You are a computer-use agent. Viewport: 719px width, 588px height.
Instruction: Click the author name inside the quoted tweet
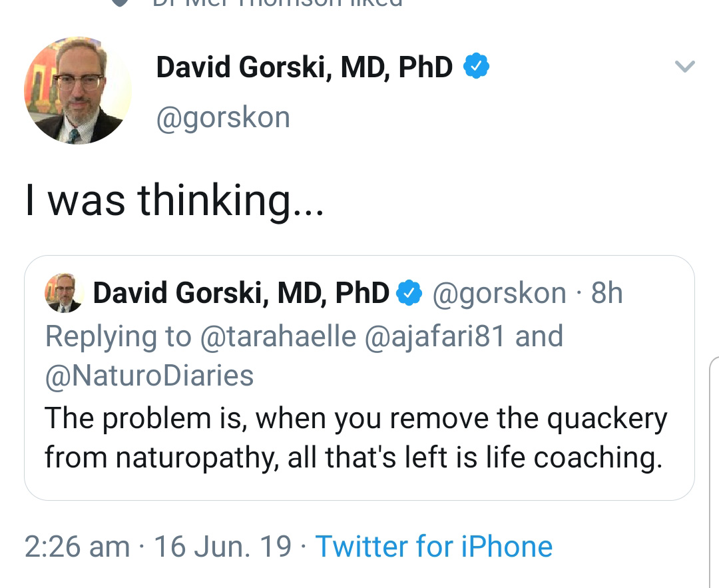pos(241,293)
